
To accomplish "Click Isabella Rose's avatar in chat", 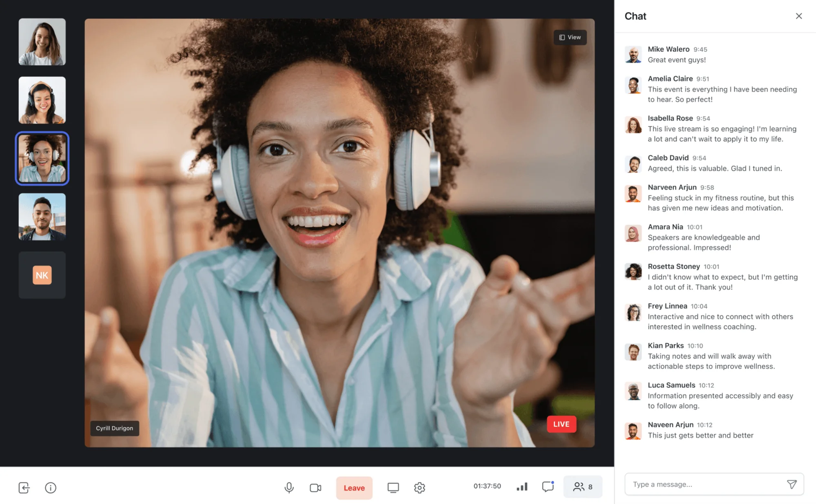I will coord(633,124).
